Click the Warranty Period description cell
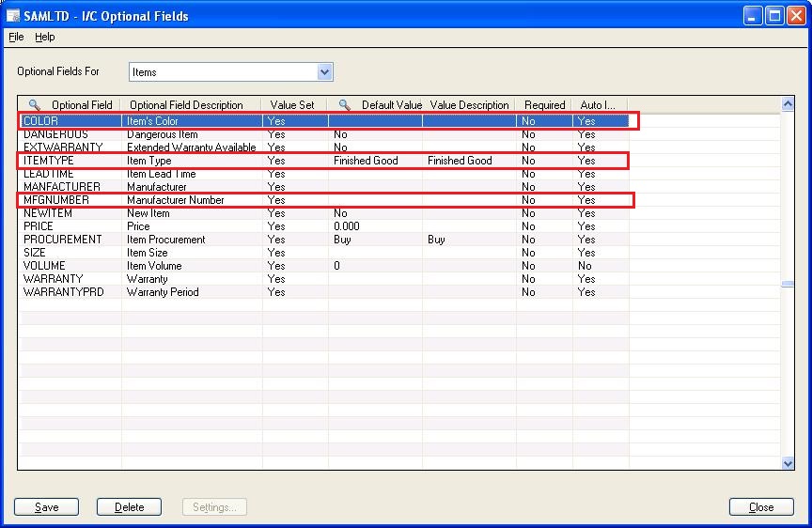The width and height of the screenshot is (812, 528). coord(192,292)
